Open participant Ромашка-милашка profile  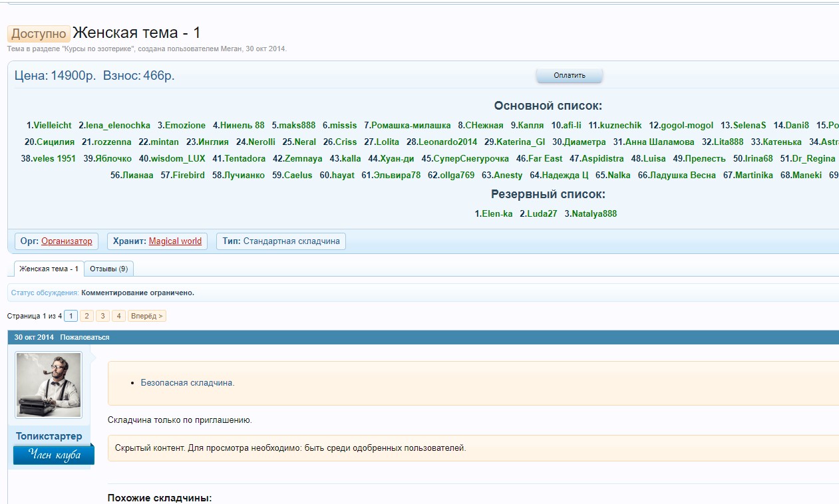411,125
